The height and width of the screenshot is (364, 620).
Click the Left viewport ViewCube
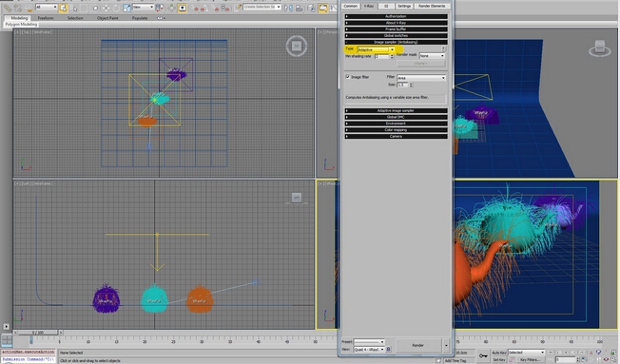point(297,198)
